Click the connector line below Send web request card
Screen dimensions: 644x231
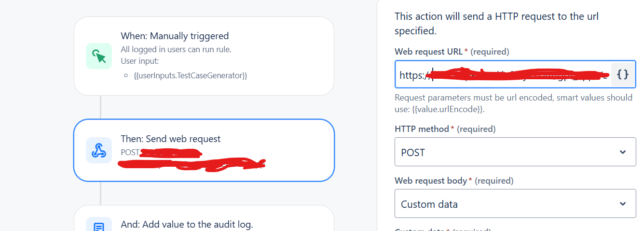click(x=101, y=193)
